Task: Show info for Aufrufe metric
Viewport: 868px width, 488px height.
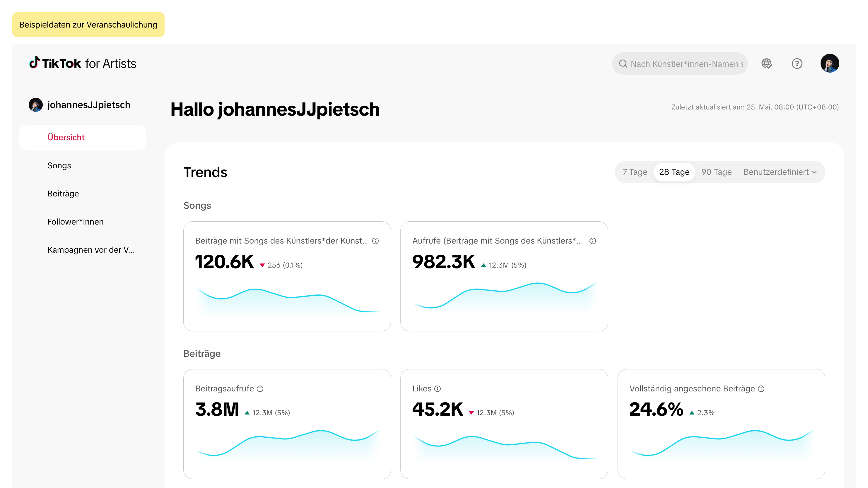Action: [x=593, y=241]
